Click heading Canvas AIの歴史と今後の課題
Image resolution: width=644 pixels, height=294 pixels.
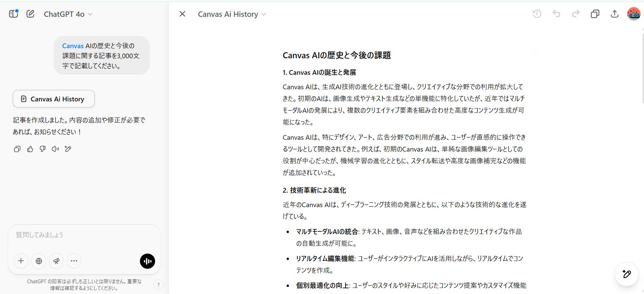pyautogui.click(x=336, y=55)
